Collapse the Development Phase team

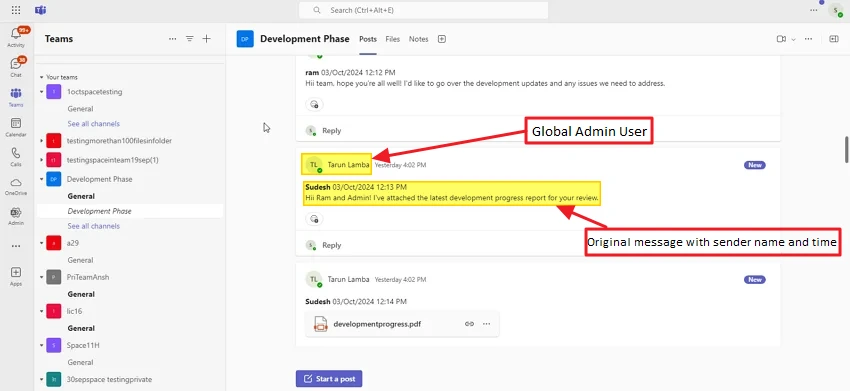(42, 179)
